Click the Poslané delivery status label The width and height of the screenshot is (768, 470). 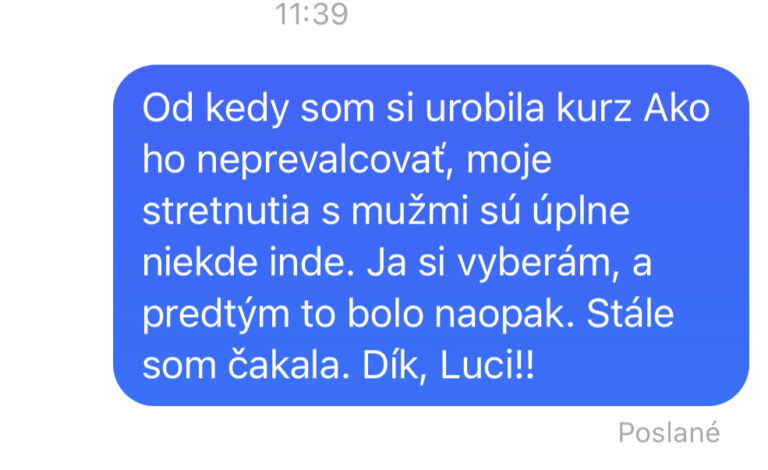tap(669, 433)
